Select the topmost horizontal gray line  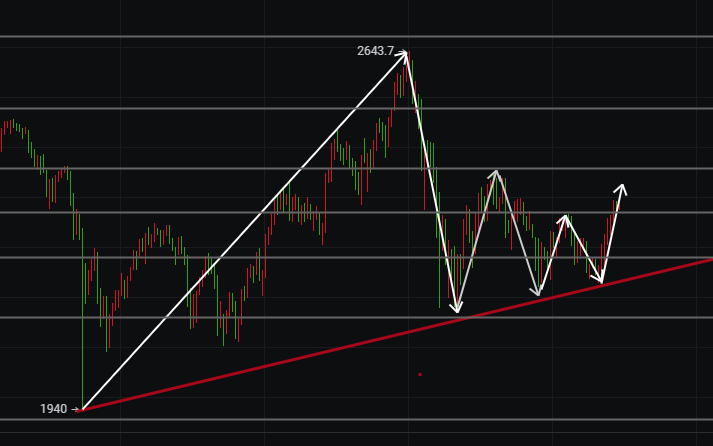pos(200,37)
